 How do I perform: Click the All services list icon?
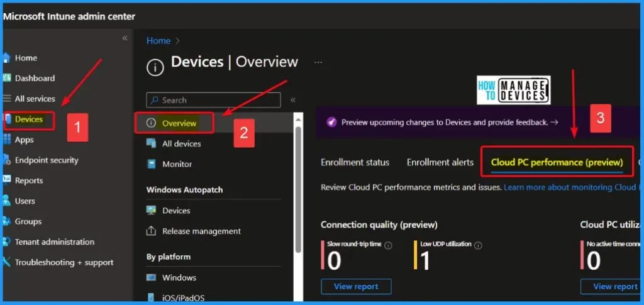[6, 99]
